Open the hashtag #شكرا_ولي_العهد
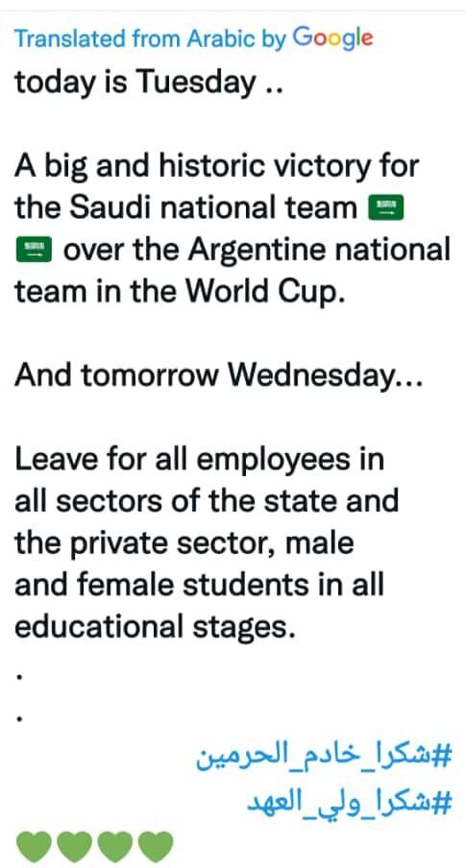 coord(350,802)
